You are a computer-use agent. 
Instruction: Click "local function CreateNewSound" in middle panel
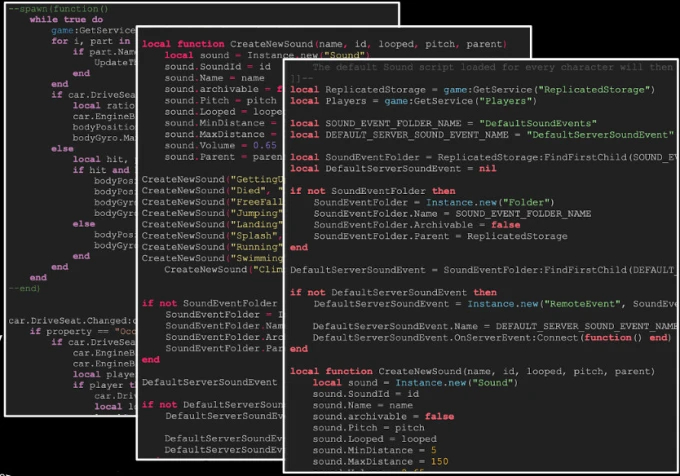click(324, 44)
